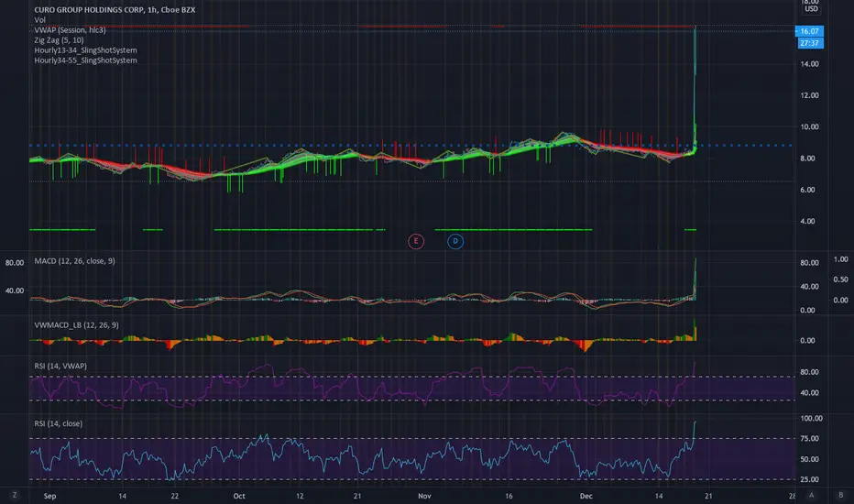Toggle auto scale 'A' button
Image resolution: width=854 pixels, height=504 pixels.
tap(812, 495)
